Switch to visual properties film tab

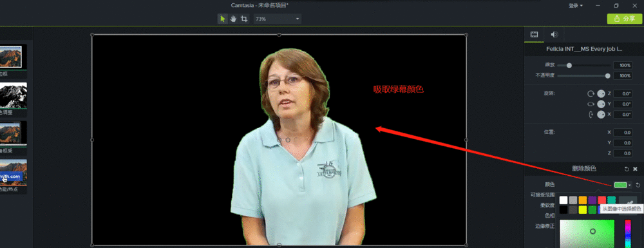[534, 35]
